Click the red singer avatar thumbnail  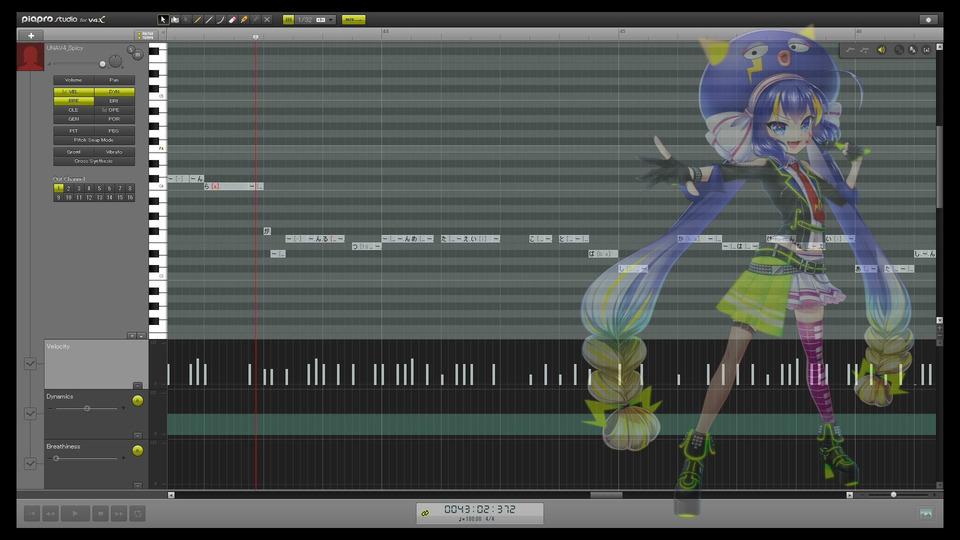pos(30,56)
